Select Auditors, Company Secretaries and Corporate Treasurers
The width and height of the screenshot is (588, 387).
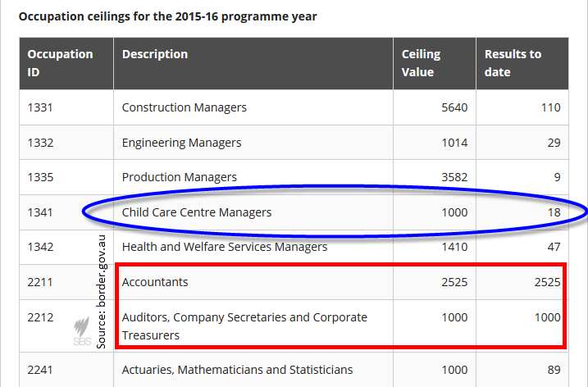coord(244,326)
